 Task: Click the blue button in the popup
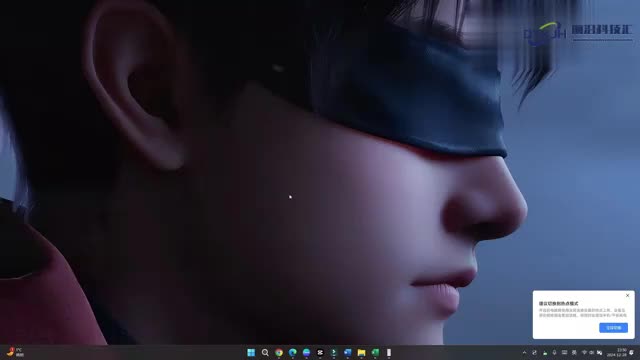(x=613, y=328)
